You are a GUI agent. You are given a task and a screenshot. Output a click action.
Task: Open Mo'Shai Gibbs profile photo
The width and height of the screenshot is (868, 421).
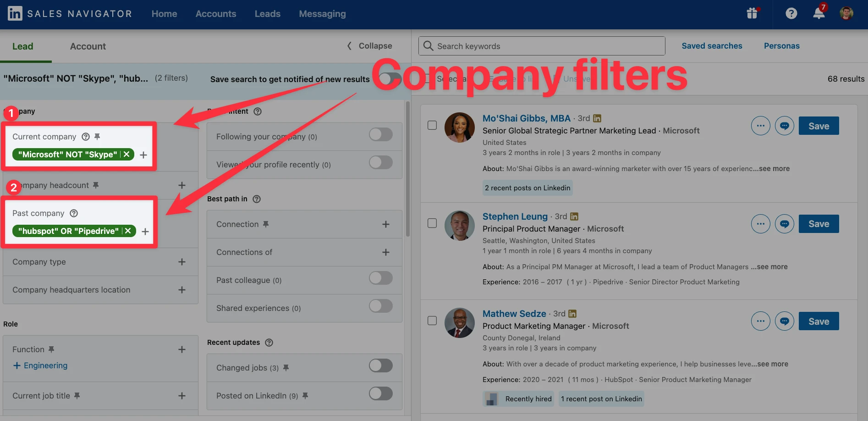pos(460,127)
